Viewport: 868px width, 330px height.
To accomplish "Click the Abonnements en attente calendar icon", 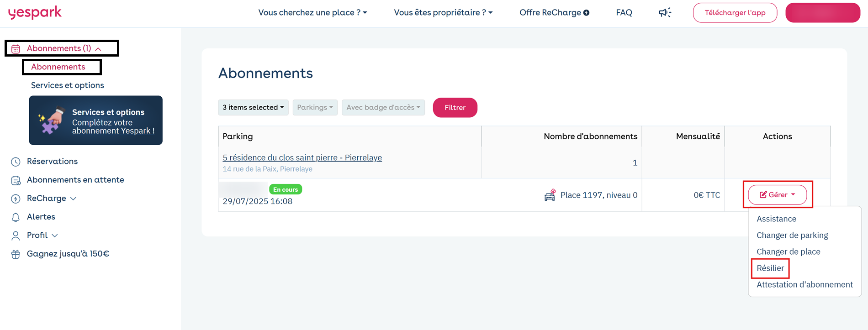I will coord(16,180).
